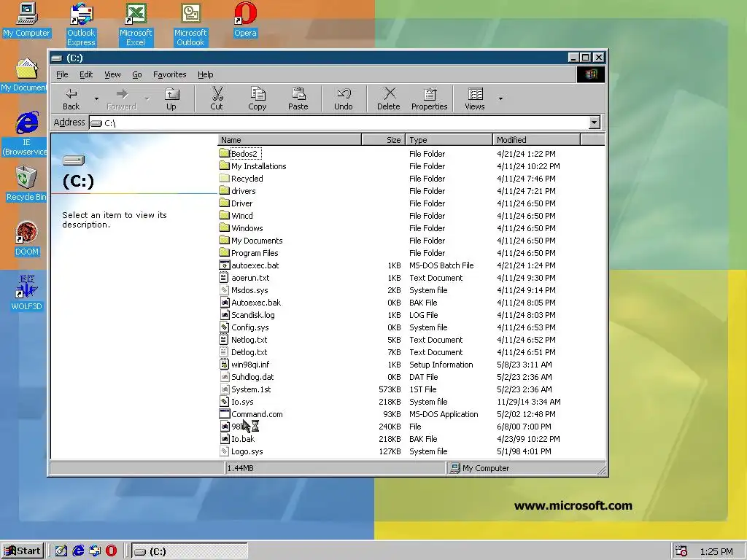Viewport: 747px width, 560px height.
Task: Select the Wincd folder name
Action: tap(242, 216)
